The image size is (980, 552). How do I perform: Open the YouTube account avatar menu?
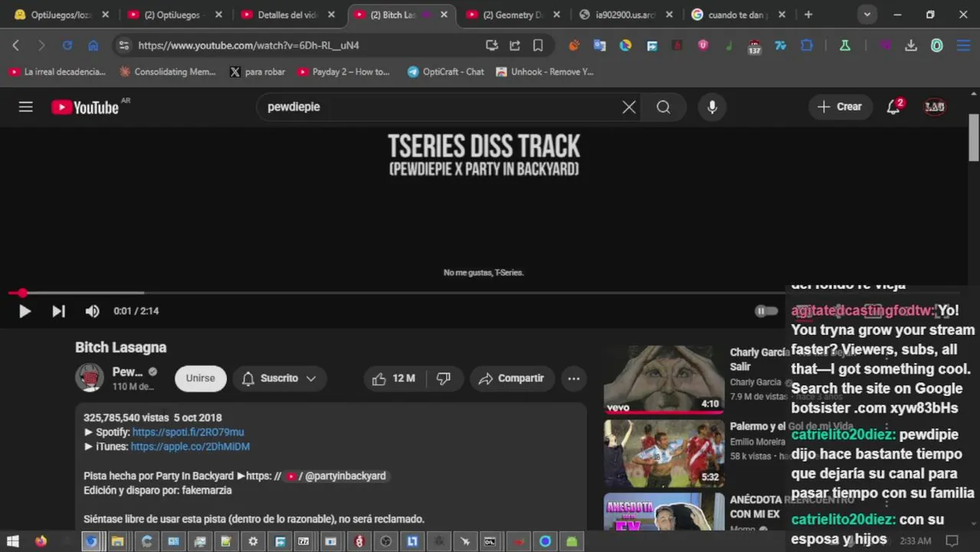[935, 107]
